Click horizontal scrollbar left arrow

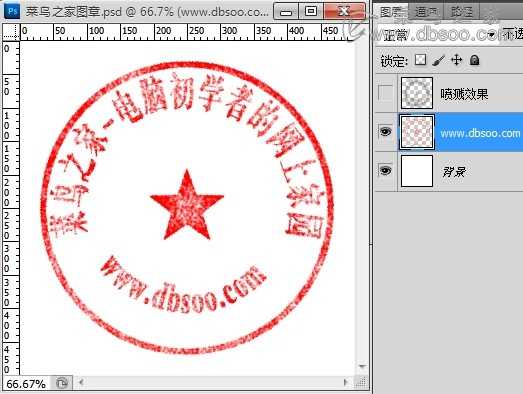click(x=81, y=382)
